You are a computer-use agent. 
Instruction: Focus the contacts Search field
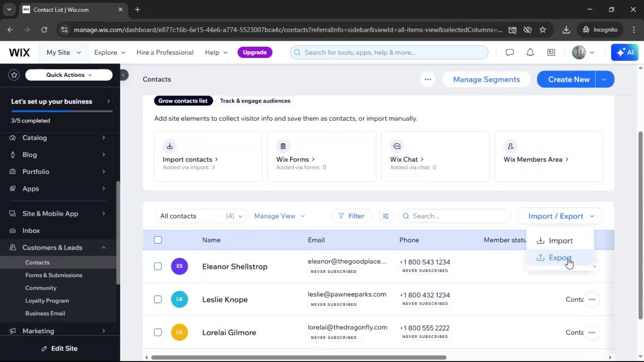[x=455, y=216]
